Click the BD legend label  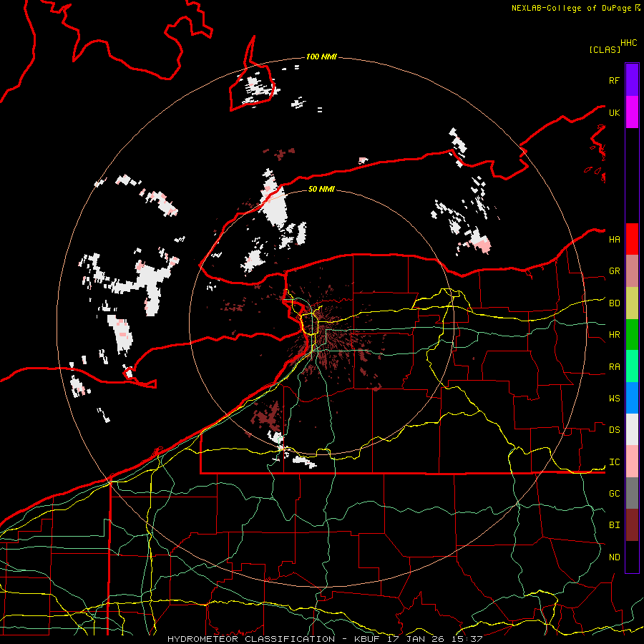click(614, 303)
